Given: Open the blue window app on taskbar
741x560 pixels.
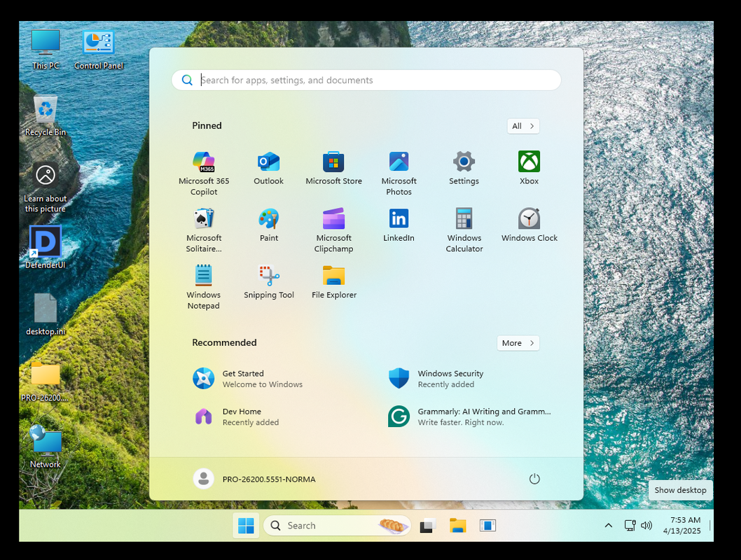Looking at the screenshot, I should (x=487, y=526).
